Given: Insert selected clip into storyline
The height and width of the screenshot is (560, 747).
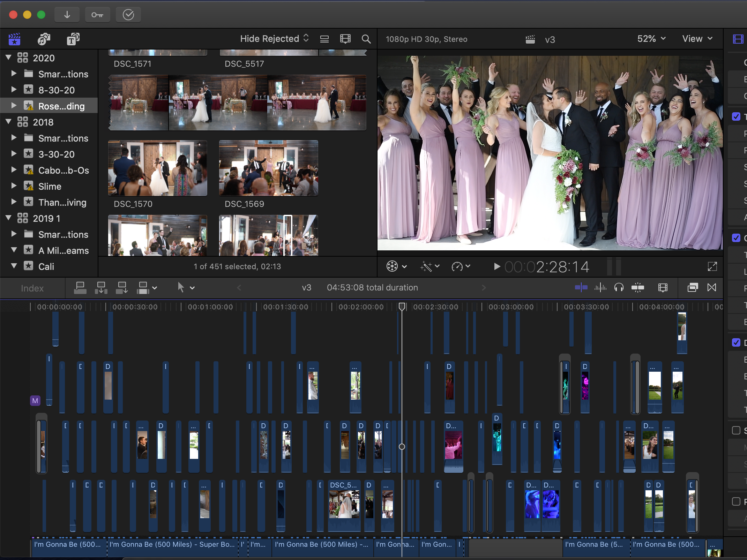Looking at the screenshot, I should click(101, 288).
